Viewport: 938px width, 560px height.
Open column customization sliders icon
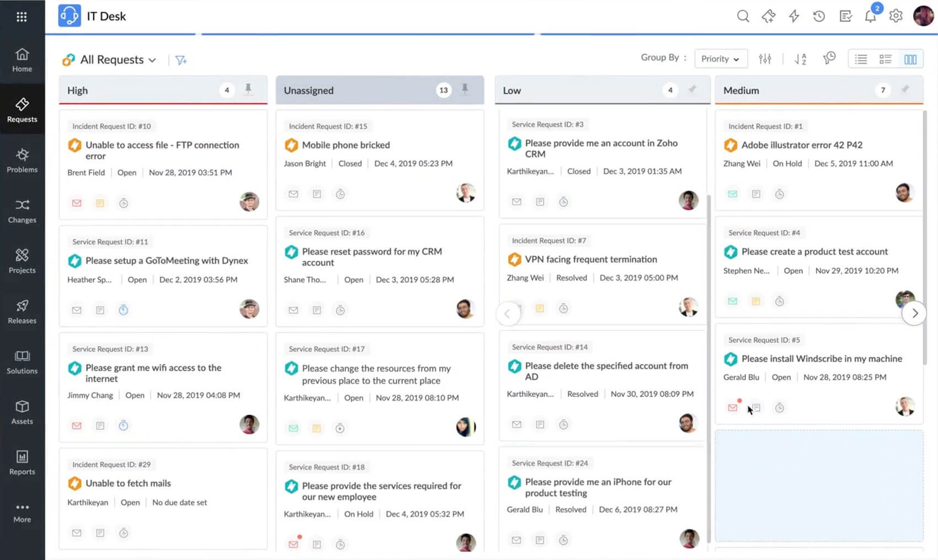(x=765, y=58)
